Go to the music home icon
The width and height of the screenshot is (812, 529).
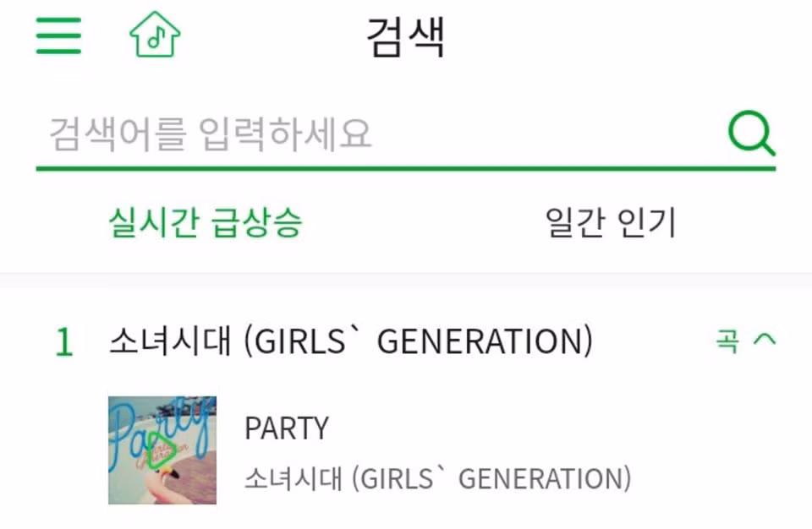point(154,35)
